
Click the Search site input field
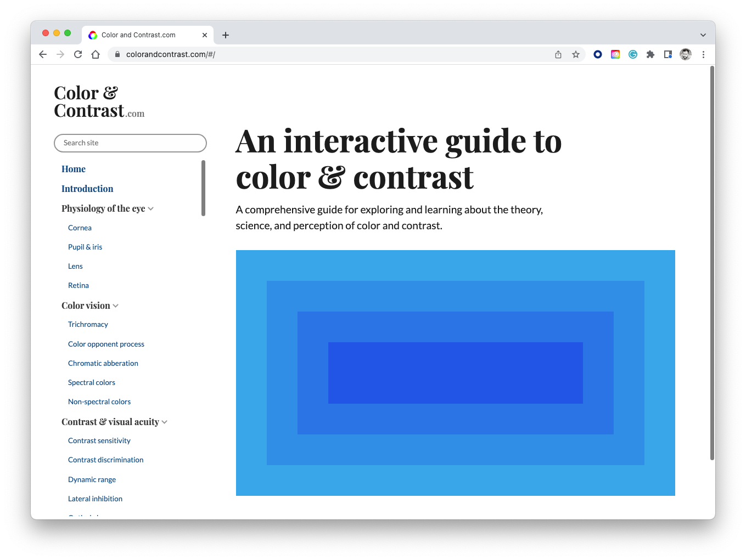(130, 143)
